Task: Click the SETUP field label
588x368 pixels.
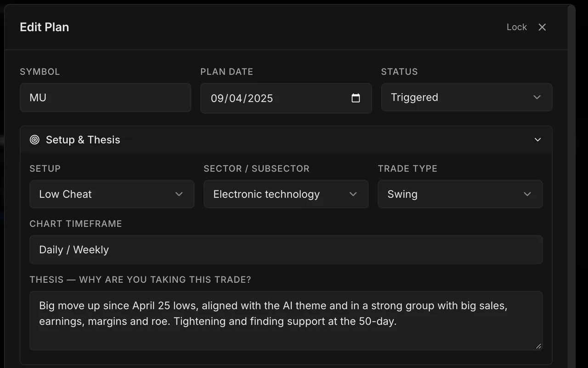Action: (x=45, y=169)
